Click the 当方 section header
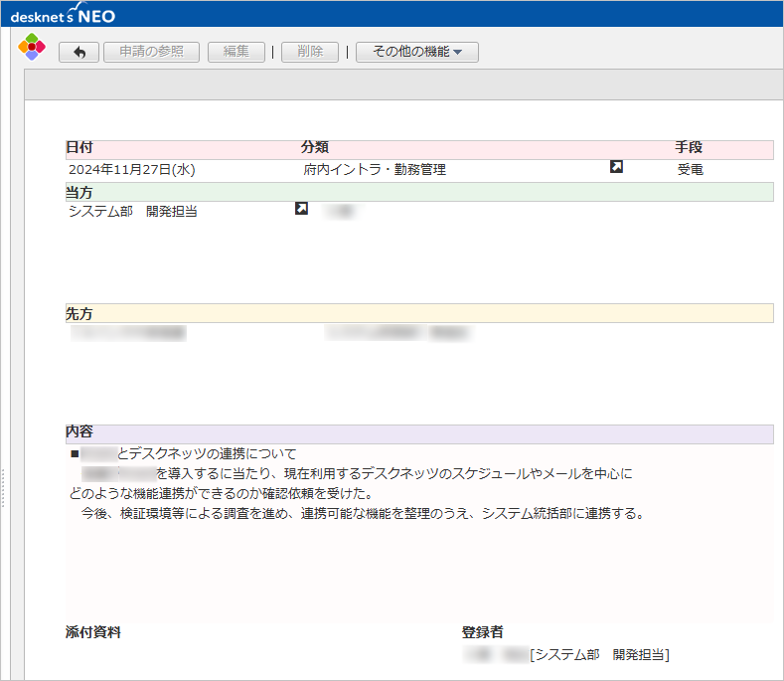This screenshot has width=784, height=681. 79,192
